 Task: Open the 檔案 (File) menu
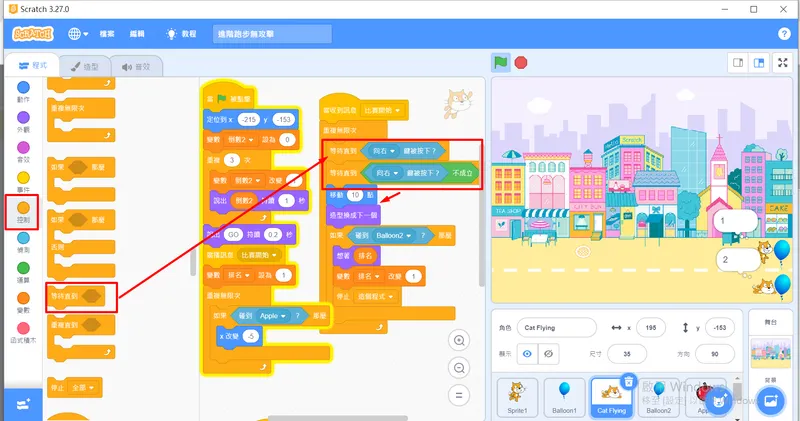coord(107,34)
